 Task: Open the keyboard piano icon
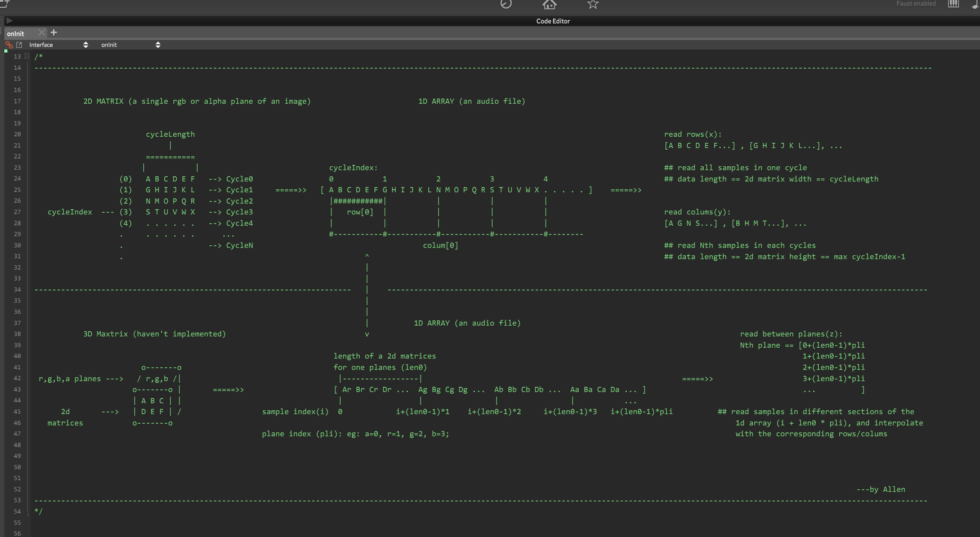pyautogui.click(x=953, y=4)
